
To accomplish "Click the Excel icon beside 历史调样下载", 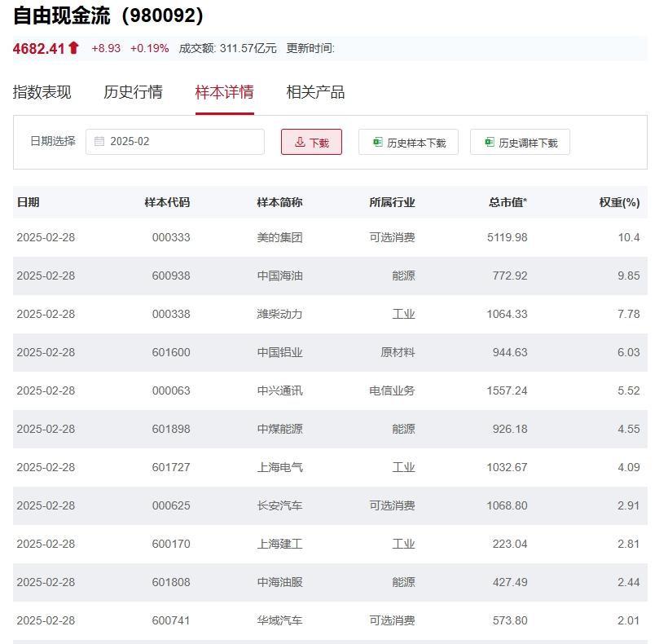I will coord(490,142).
